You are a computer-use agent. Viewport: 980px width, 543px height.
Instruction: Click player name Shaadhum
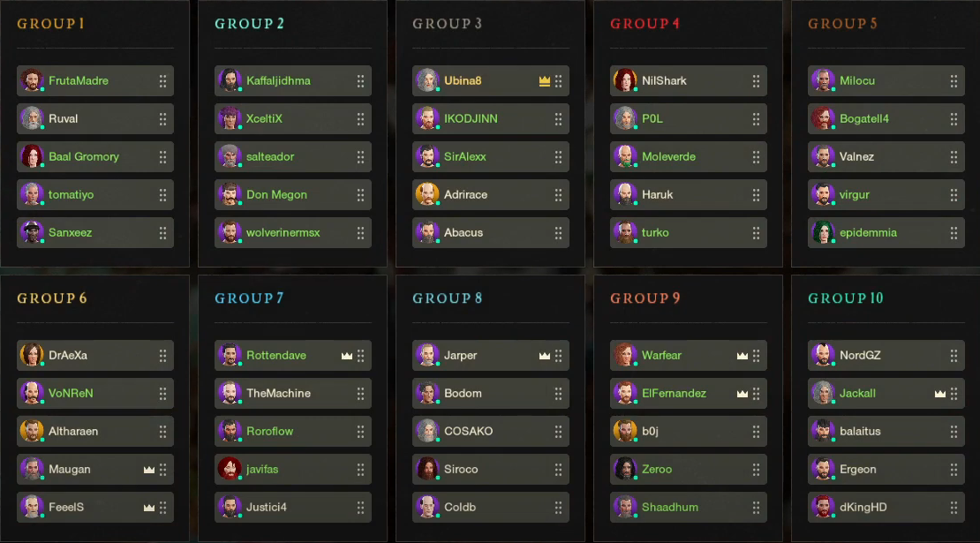click(x=670, y=508)
